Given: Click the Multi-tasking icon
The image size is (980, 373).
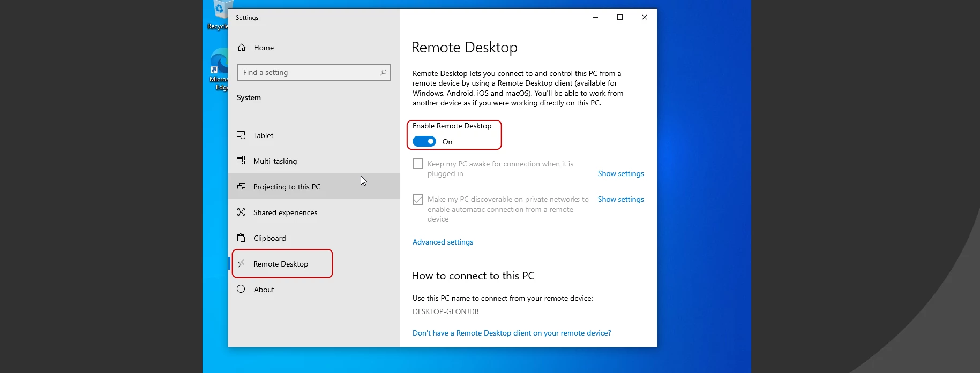Looking at the screenshot, I should point(241,161).
